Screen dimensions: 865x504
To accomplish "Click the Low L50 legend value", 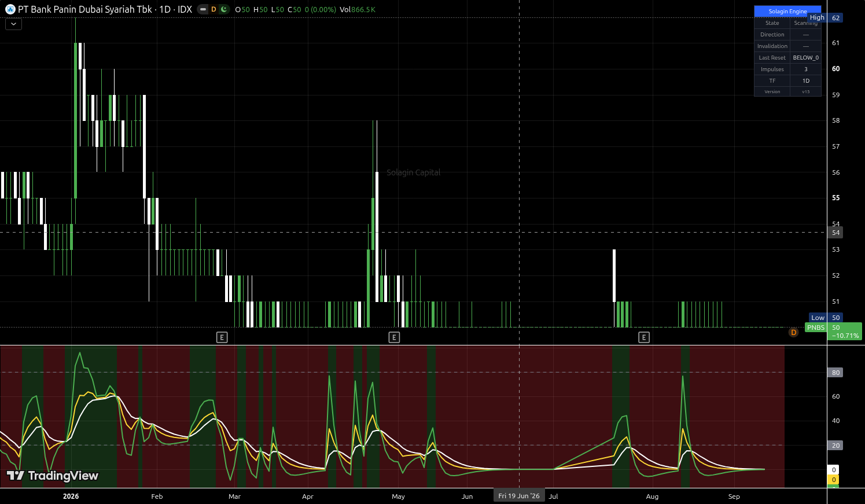I will point(278,9).
